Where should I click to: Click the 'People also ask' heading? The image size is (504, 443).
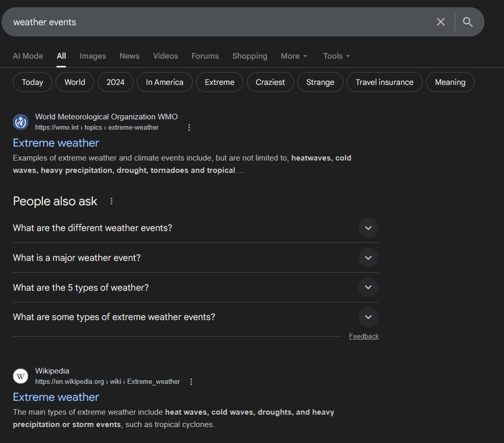tap(55, 201)
